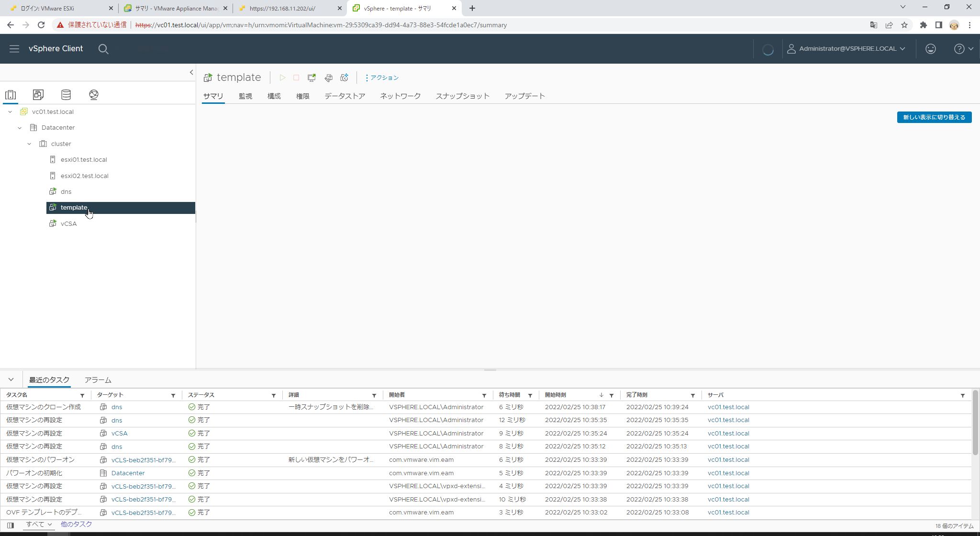Click the Chrome profile avatar
The width and height of the screenshot is (980, 536).
(954, 25)
